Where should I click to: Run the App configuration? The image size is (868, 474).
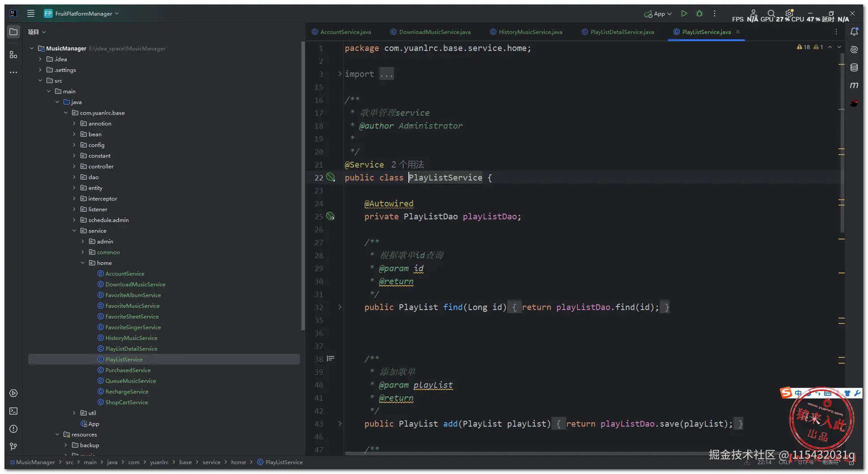(x=684, y=13)
